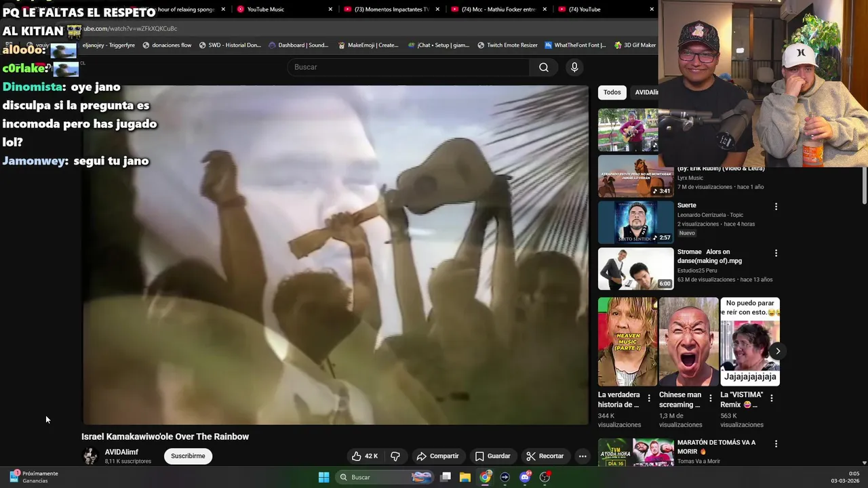Image resolution: width=868 pixels, height=488 pixels.
Task: Open options menu for La VISTIMA Remix short
Action: 771,399
